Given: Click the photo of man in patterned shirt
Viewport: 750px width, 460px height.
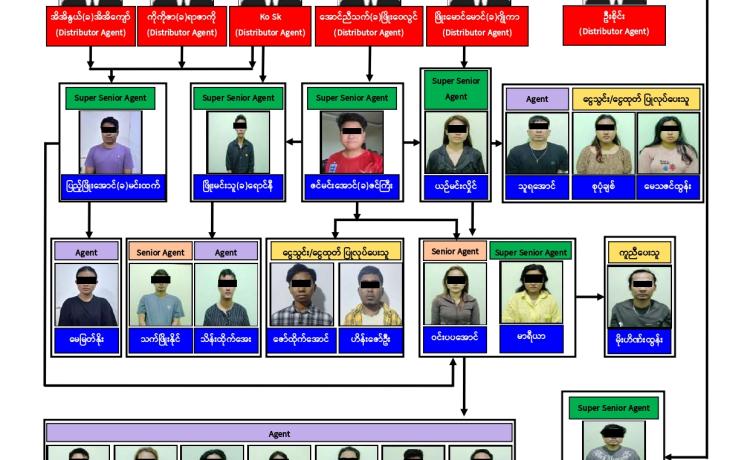Looking at the screenshot, I should coord(371,294).
